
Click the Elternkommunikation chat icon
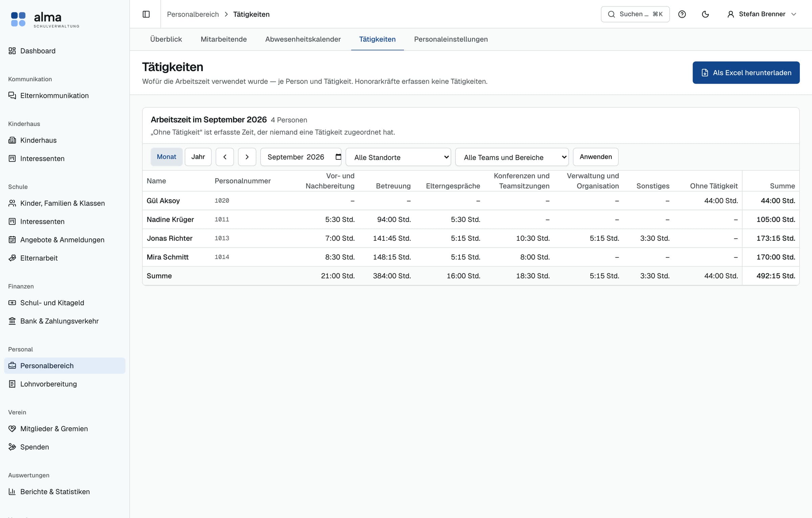[x=12, y=95]
